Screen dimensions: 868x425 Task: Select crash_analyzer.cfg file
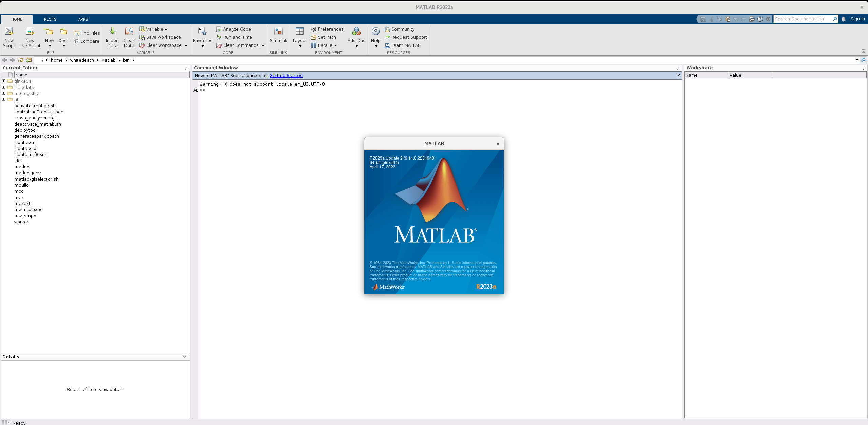point(34,118)
